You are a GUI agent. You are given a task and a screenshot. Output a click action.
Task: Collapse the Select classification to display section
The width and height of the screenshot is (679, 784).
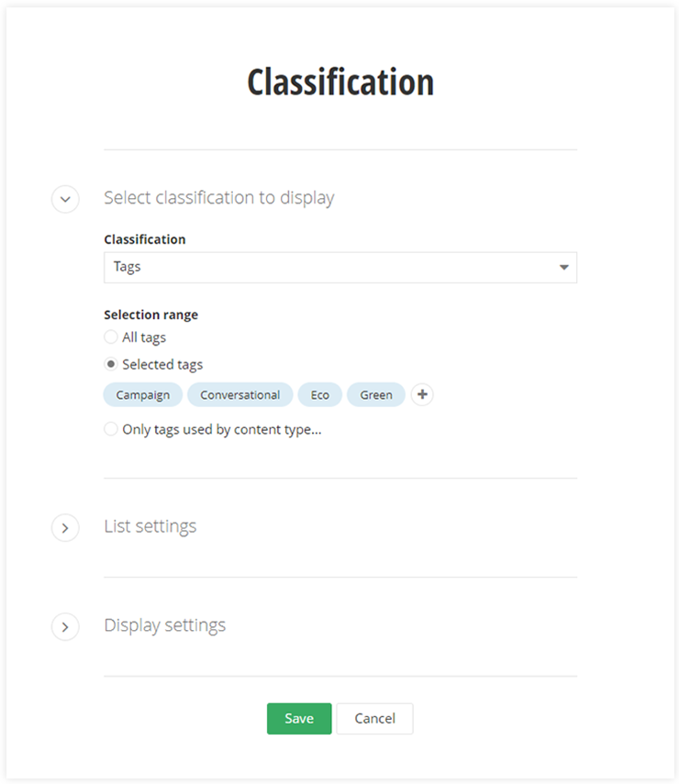(x=65, y=199)
